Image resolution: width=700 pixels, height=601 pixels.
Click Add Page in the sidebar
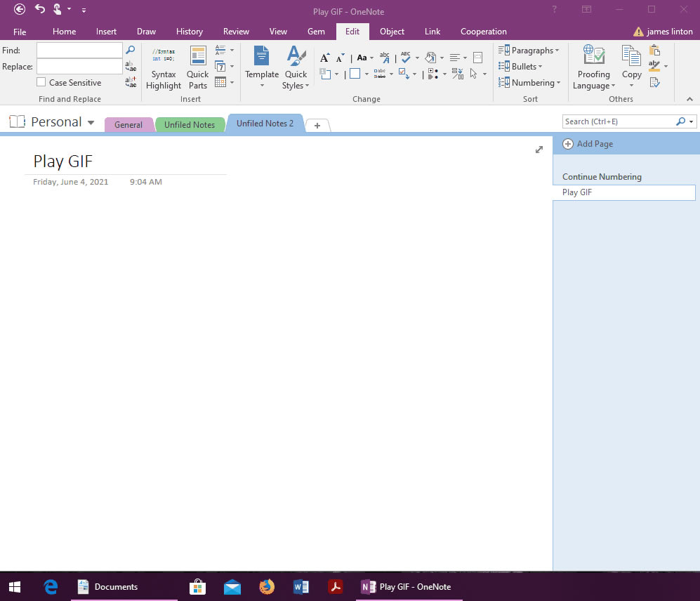coord(594,143)
